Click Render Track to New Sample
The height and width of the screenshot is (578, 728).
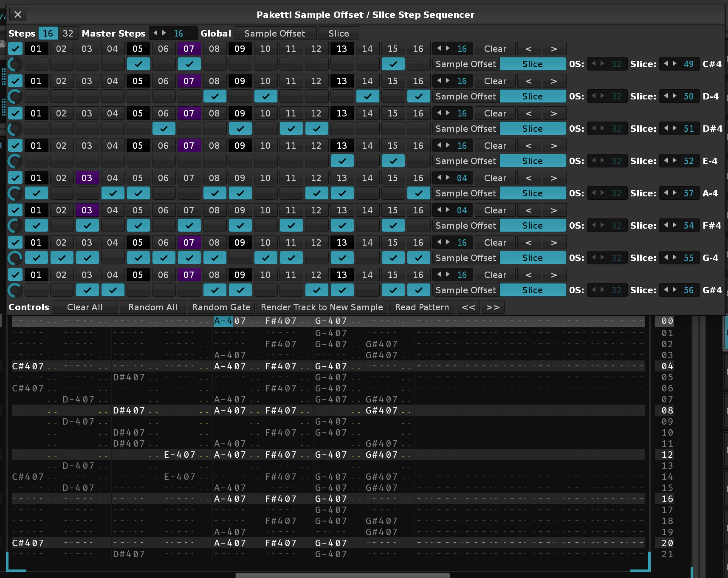point(322,307)
